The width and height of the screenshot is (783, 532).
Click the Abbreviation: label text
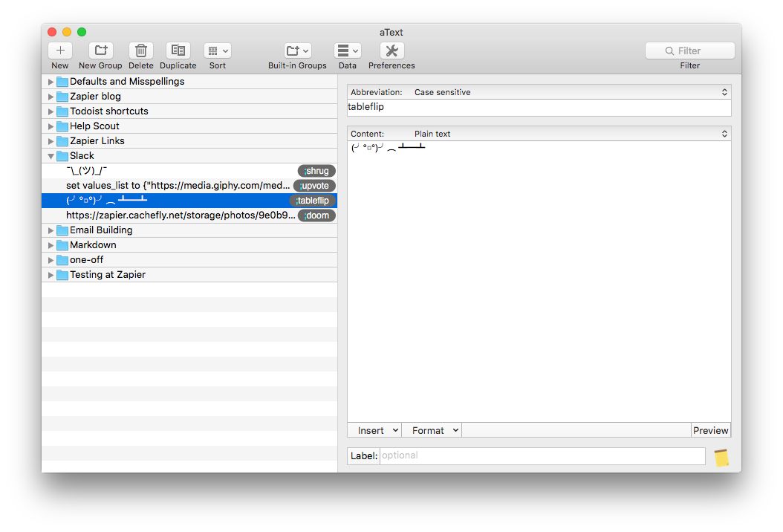tap(376, 92)
